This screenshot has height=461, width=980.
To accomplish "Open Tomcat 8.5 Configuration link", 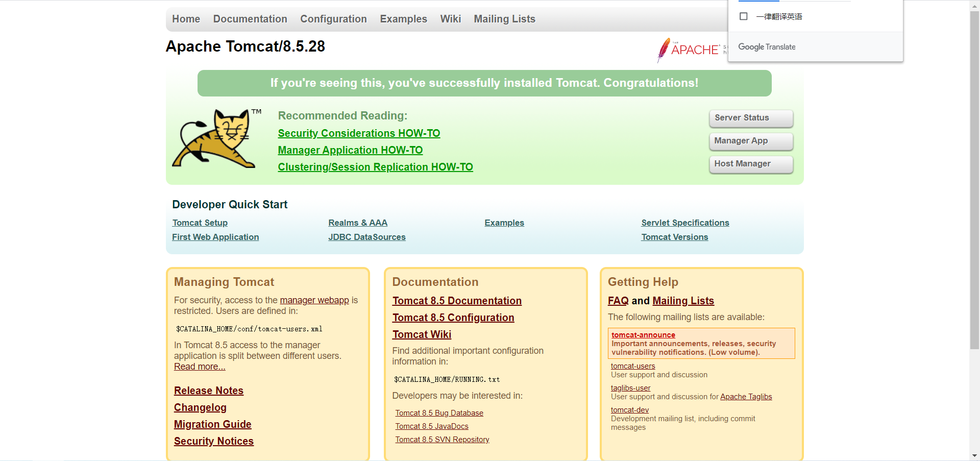I will (453, 318).
